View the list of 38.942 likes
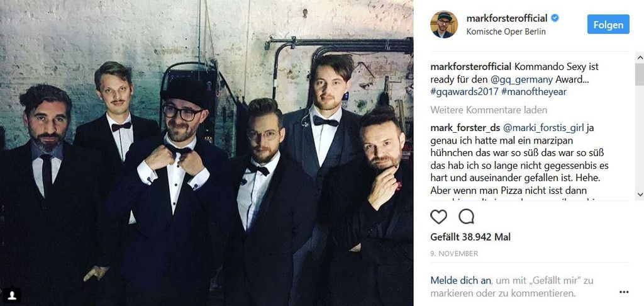Viewport: 644px width, 306px height. [470, 237]
